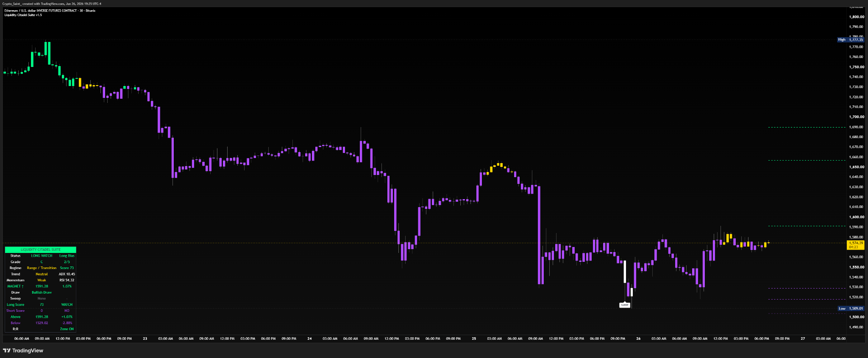Image resolution: width=868 pixels, height=358 pixels.
Task: Click the LIQUIDITY CITADEL SUITE table header
Action: pyautogui.click(x=41, y=250)
